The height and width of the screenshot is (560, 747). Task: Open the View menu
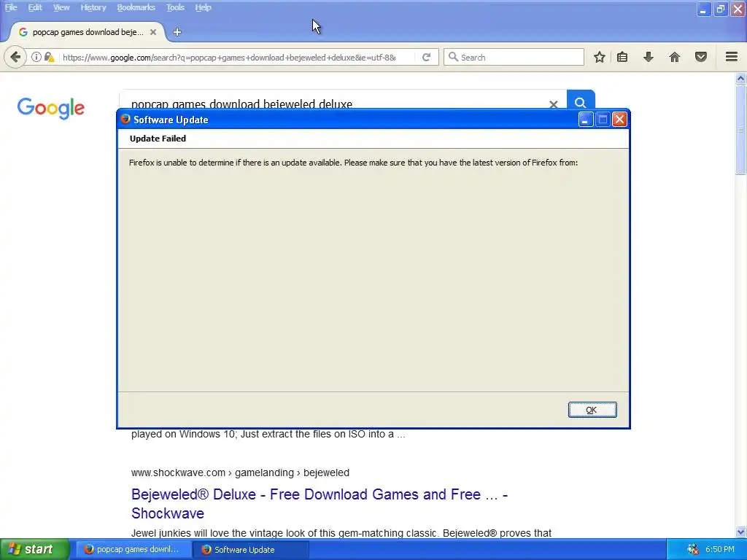pyautogui.click(x=61, y=7)
